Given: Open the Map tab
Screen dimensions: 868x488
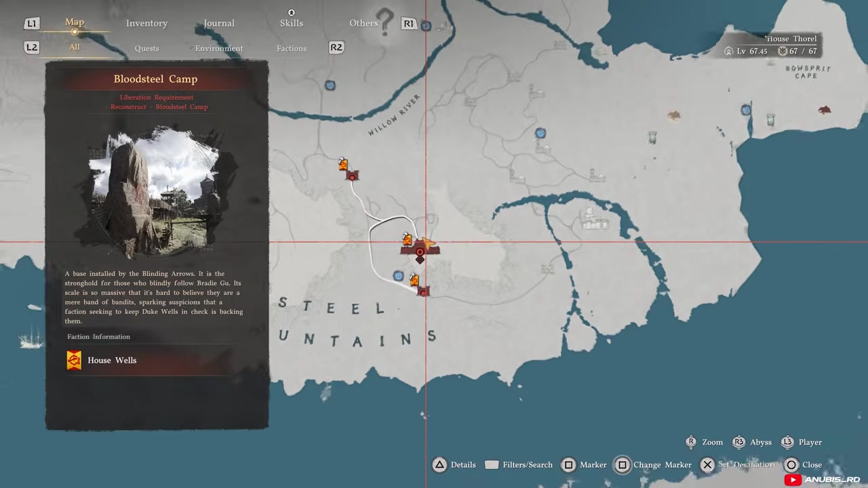Looking at the screenshot, I should (75, 22).
